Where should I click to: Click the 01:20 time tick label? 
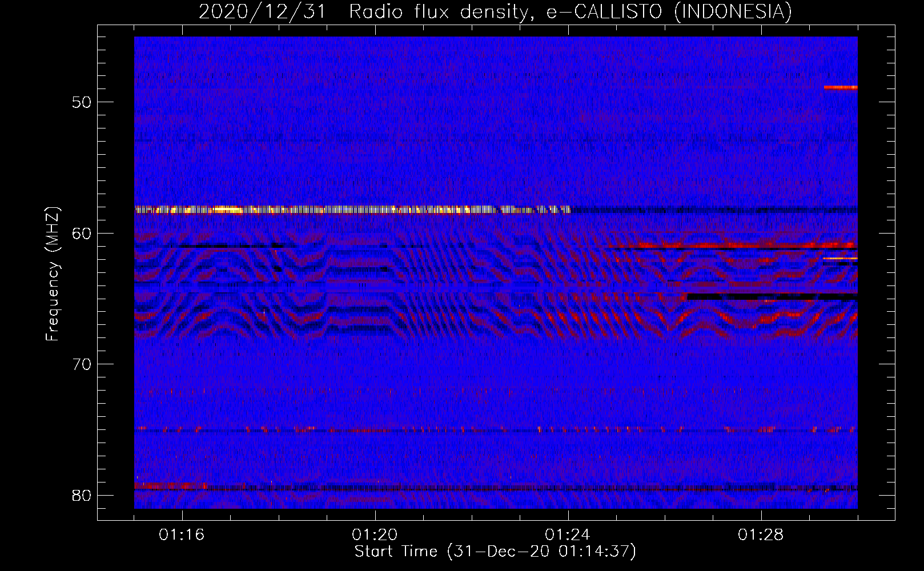coord(375,535)
